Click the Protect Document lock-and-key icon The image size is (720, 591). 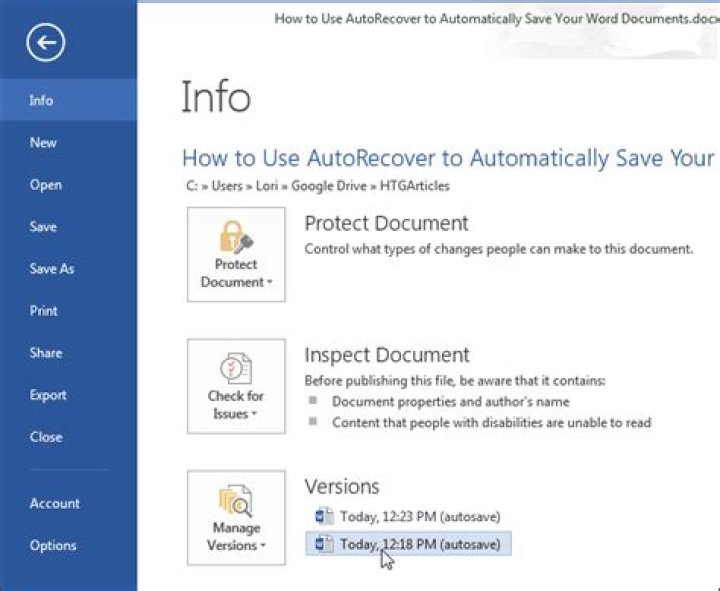click(236, 237)
